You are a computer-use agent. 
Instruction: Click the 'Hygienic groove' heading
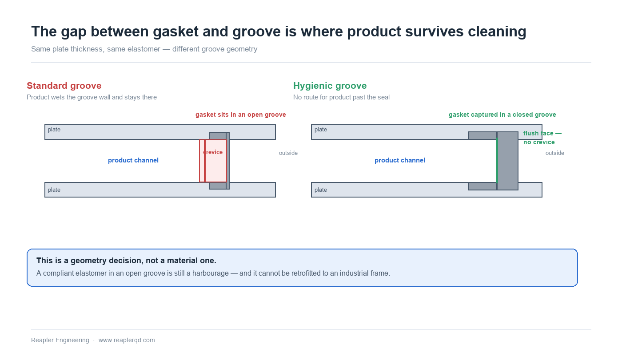[330, 86]
